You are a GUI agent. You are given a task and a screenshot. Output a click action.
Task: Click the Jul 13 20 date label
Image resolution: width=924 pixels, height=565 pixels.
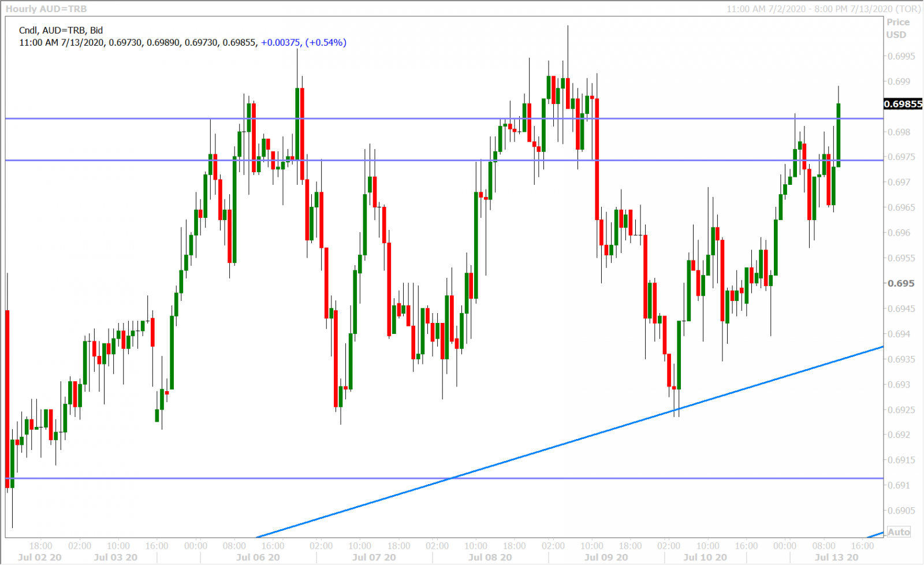click(x=836, y=557)
